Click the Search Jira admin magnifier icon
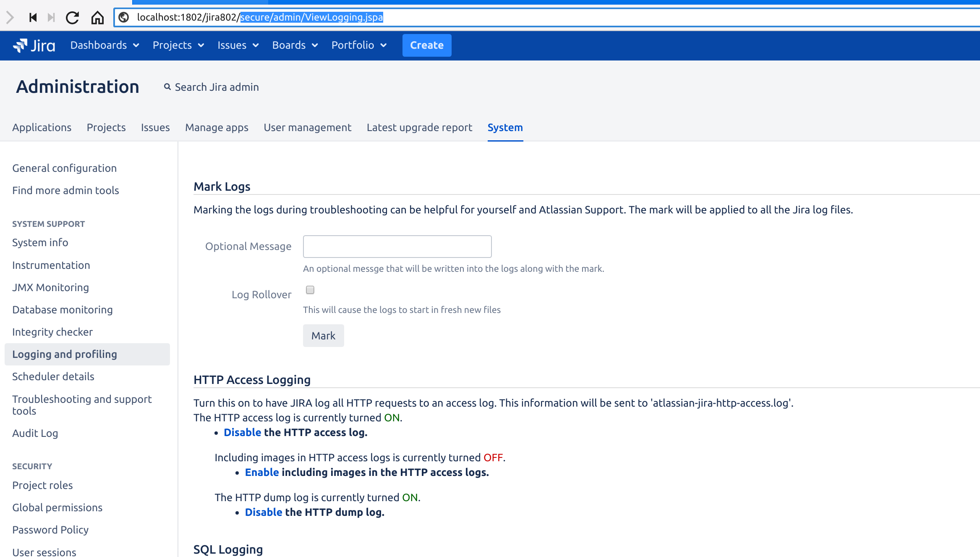The image size is (980, 557). point(167,87)
